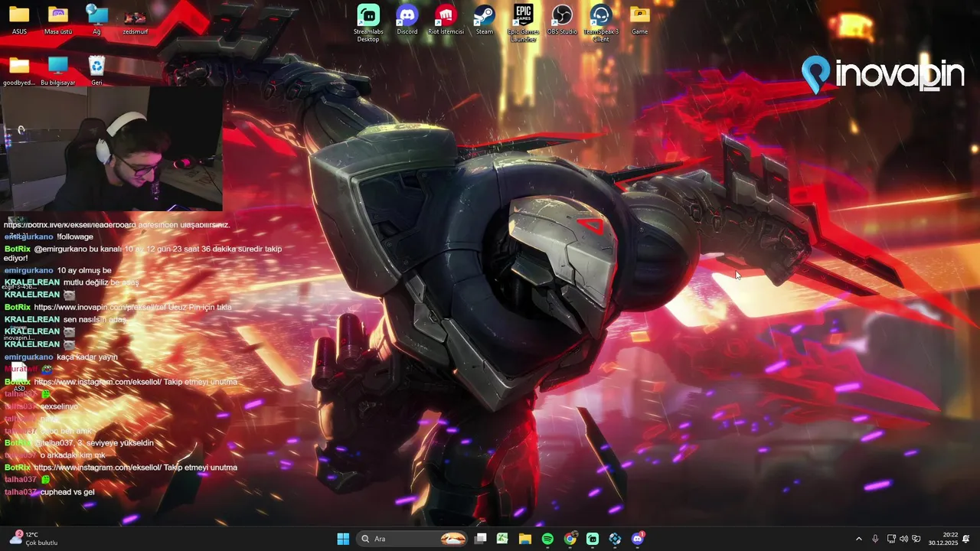This screenshot has width=980, height=551.
Task: Select the goodbyed... folder icon
Action: [19, 70]
